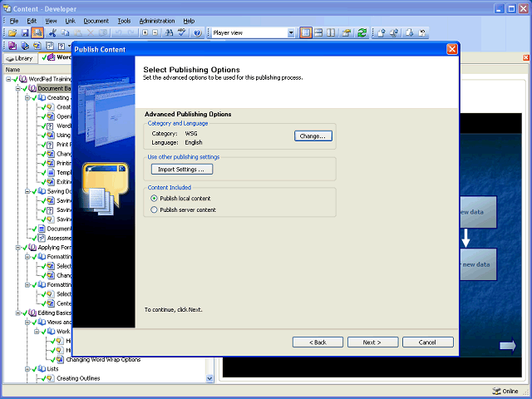Open the Link menu
This screenshot has height=399, width=532.
click(x=70, y=21)
